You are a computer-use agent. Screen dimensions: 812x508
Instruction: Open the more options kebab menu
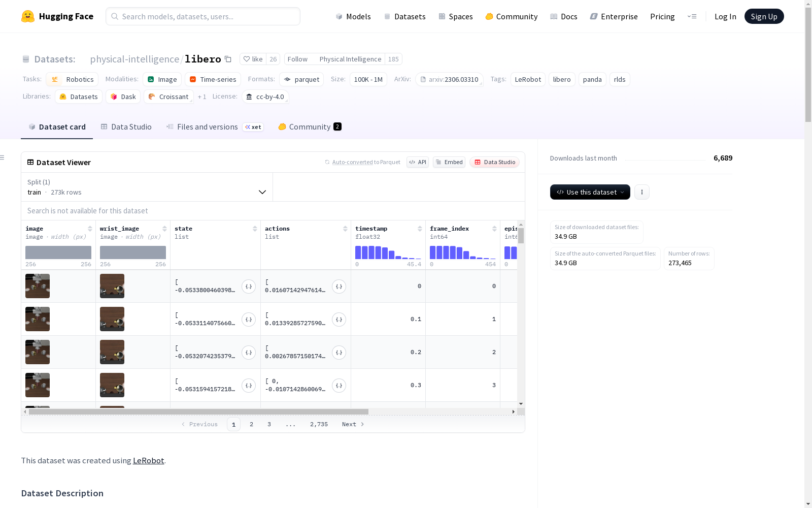641,192
